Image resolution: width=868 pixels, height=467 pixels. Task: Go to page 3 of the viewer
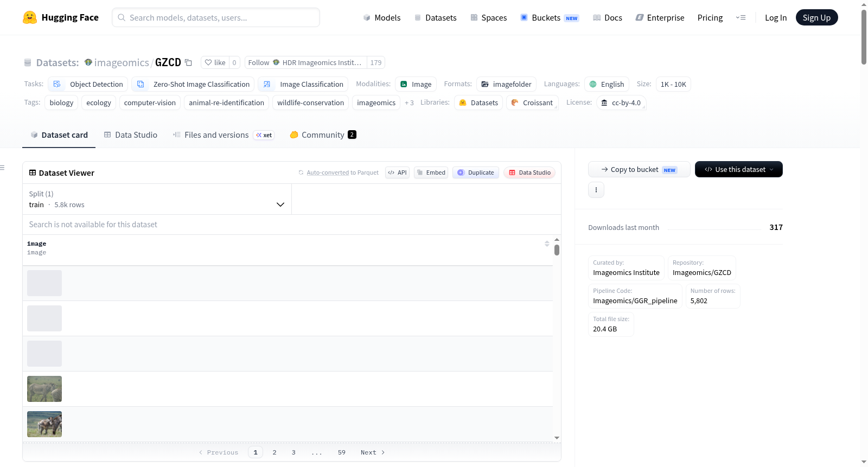tap(293, 452)
